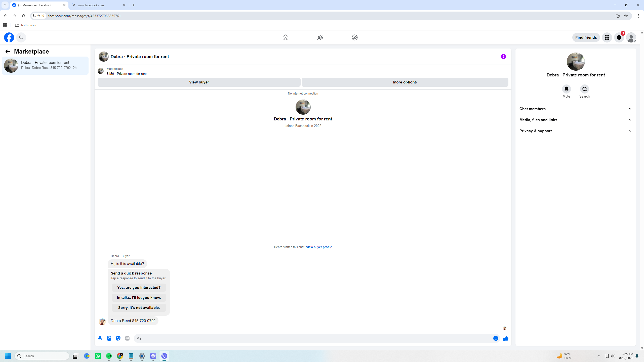Image resolution: width=644 pixels, height=362 pixels.
Task: Open the weather widget showing 92°F Clear
Action: pos(564,356)
